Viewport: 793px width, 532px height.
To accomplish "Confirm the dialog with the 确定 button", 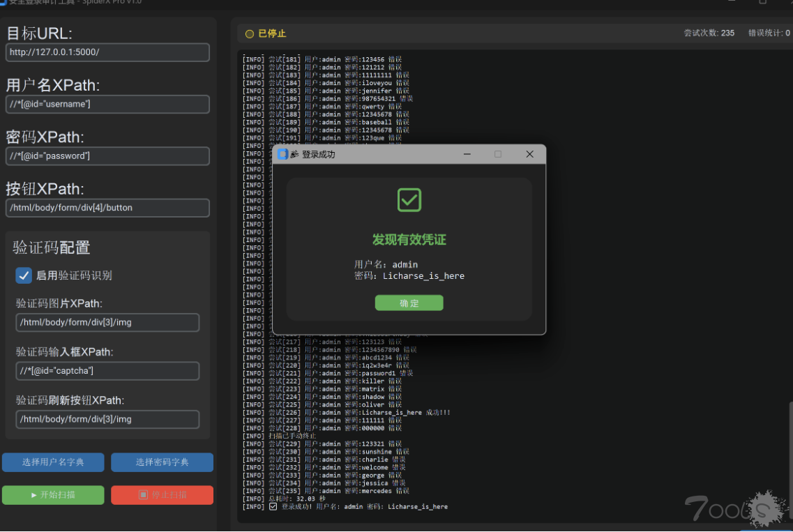I will pyautogui.click(x=409, y=303).
